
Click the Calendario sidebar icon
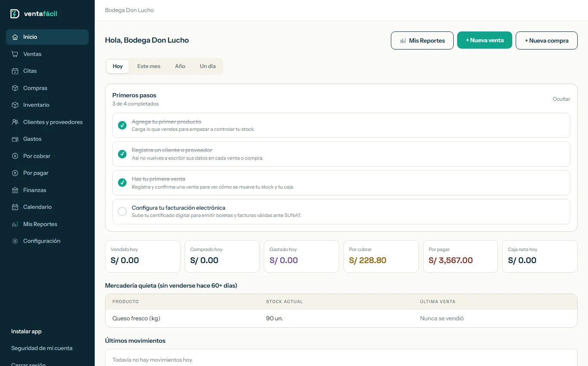point(15,207)
